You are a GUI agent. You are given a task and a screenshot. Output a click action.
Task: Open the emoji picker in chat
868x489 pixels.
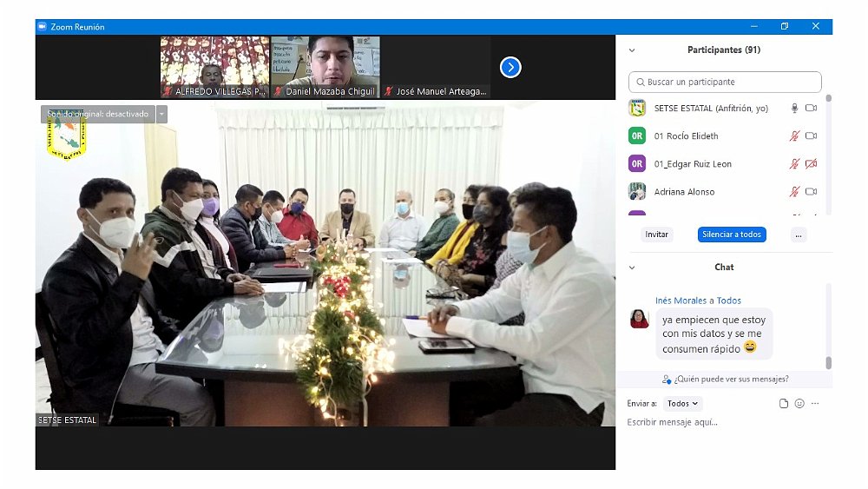[x=799, y=404]
